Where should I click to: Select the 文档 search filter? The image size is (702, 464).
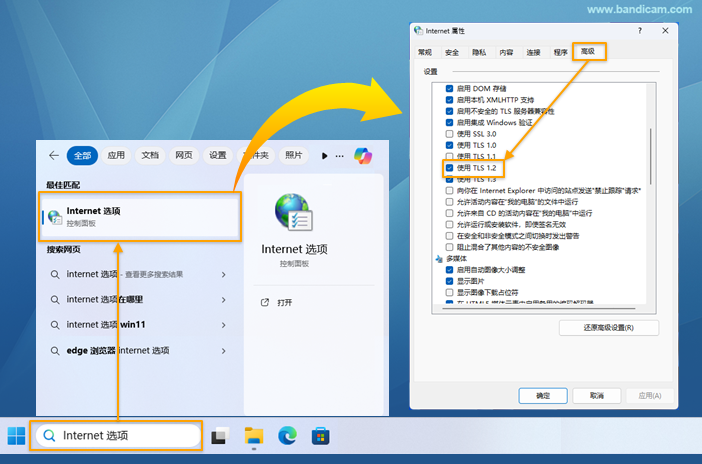(x=150, y=155)
